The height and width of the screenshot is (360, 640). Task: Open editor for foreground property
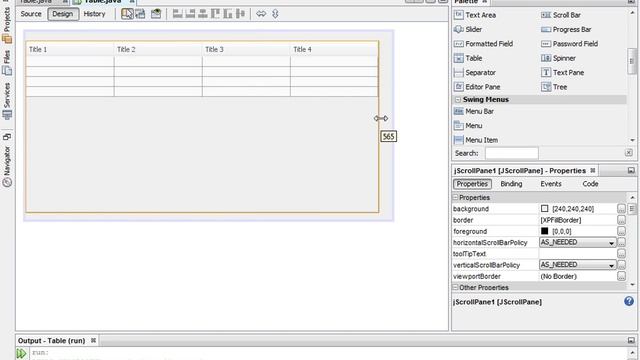click(x=621, y=231)
